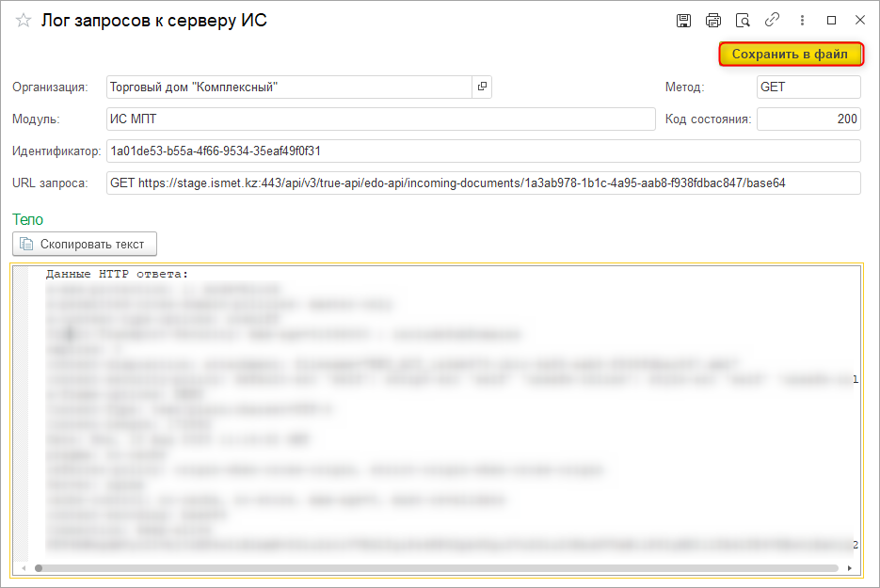Maximize the log window

coord(831,21)
